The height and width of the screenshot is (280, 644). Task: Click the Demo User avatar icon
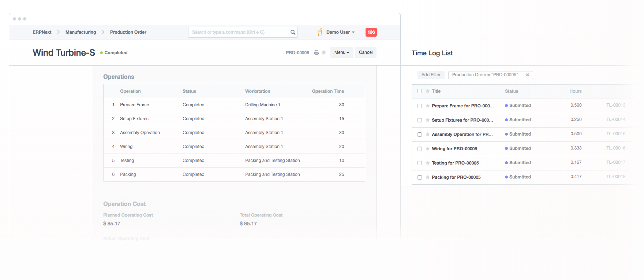pyautogui.click(x=320, y=32)
